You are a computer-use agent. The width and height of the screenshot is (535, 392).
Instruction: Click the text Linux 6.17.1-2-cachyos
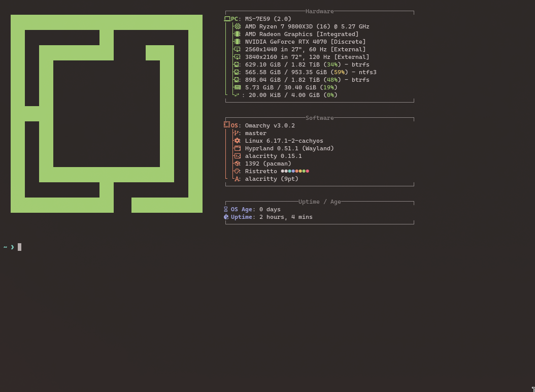[284, 141]
